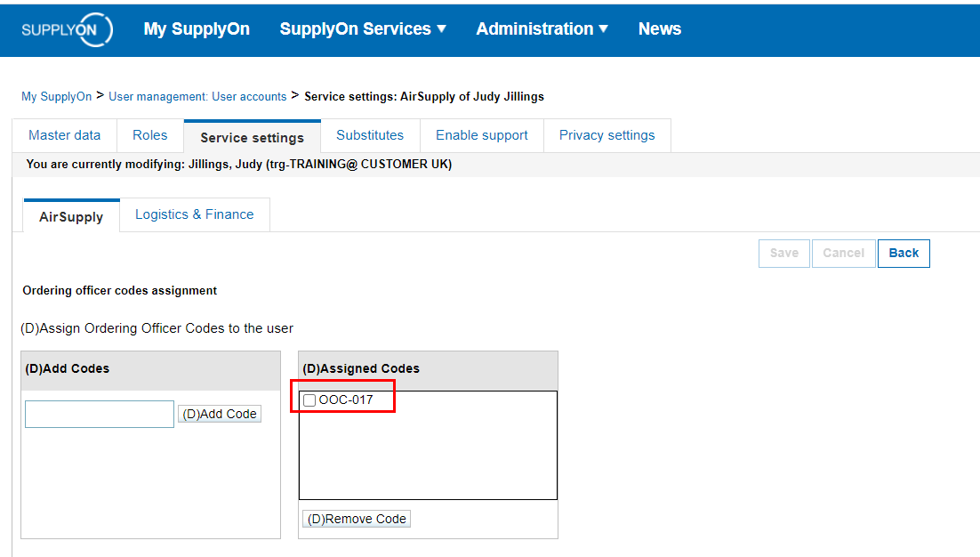Click the 'Ordering officer codes assignment' heading
This screenshot has width=980, height=557.
tap(119, 291)
